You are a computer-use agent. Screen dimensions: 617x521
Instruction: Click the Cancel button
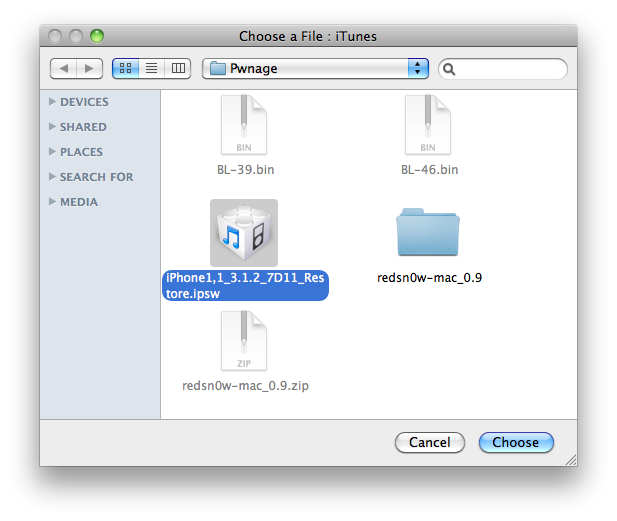coord(430,442)
